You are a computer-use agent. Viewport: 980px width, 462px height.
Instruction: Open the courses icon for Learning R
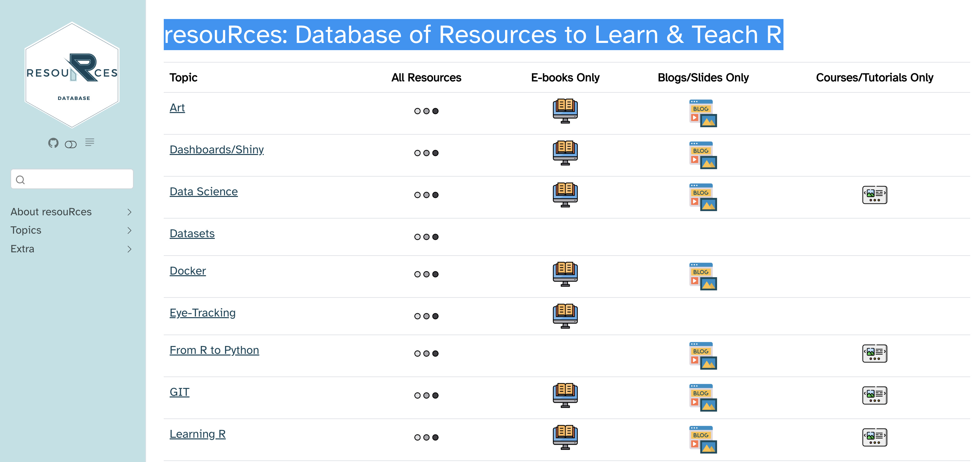tap(875, 437)
